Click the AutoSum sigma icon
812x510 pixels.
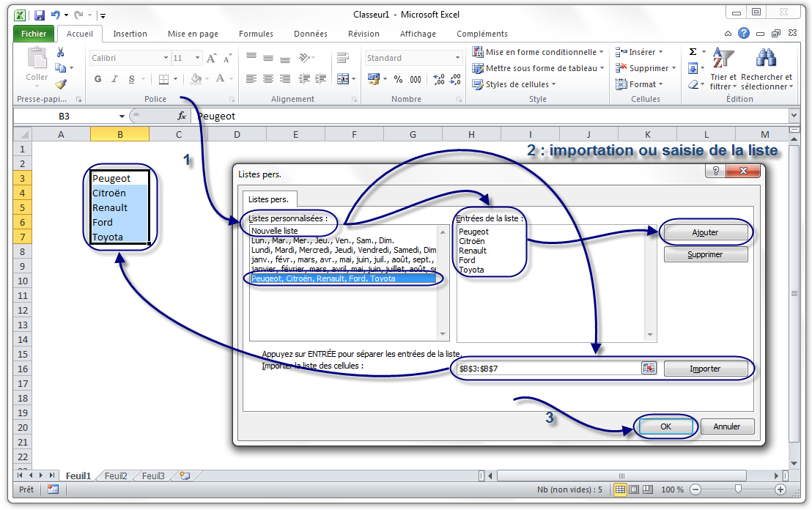click(693, 52)
